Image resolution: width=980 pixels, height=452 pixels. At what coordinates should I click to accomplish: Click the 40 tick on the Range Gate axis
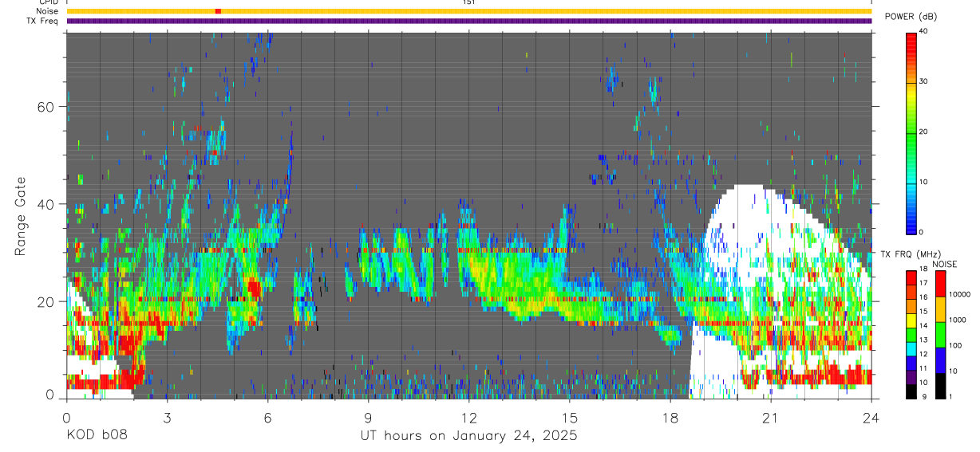pyautogui.click(x=47, y=204)
